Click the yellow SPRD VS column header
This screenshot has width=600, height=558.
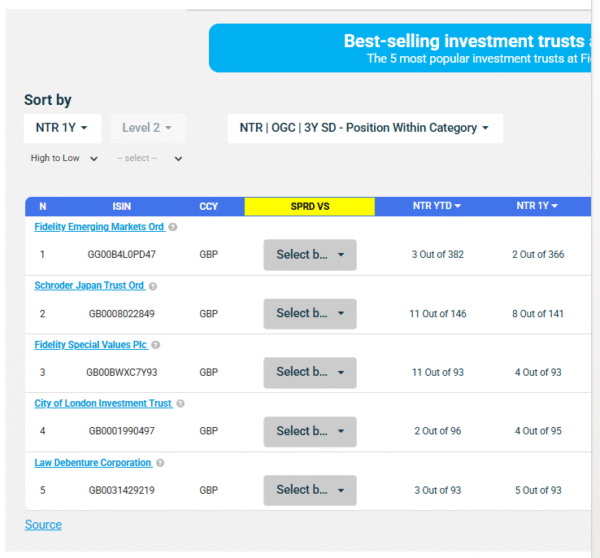(x=309, y=206)
